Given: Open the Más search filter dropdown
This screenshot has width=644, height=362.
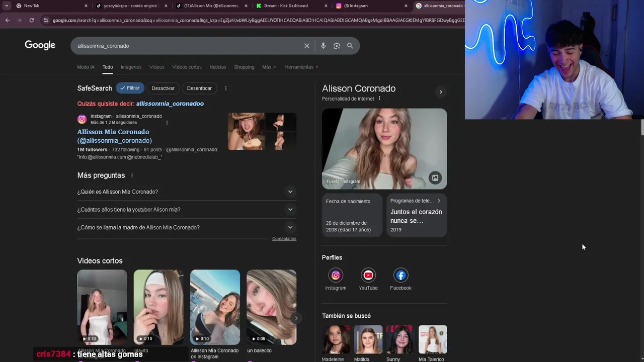Looking at the screenshot, I should [x=269, y=67].
